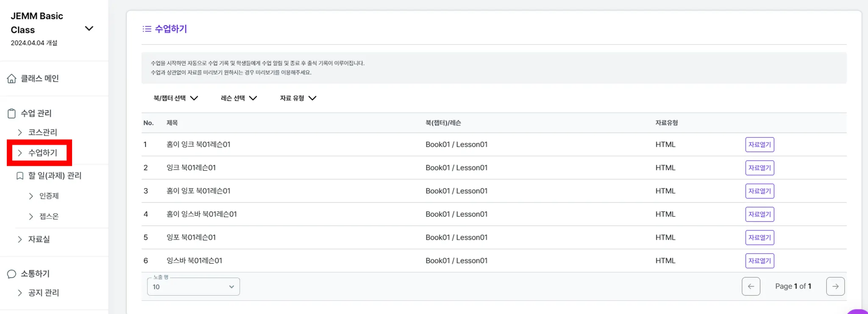Open 클래스 메인 in the sidebar
The image size is (868, 314).
click(x=40, y=78)
